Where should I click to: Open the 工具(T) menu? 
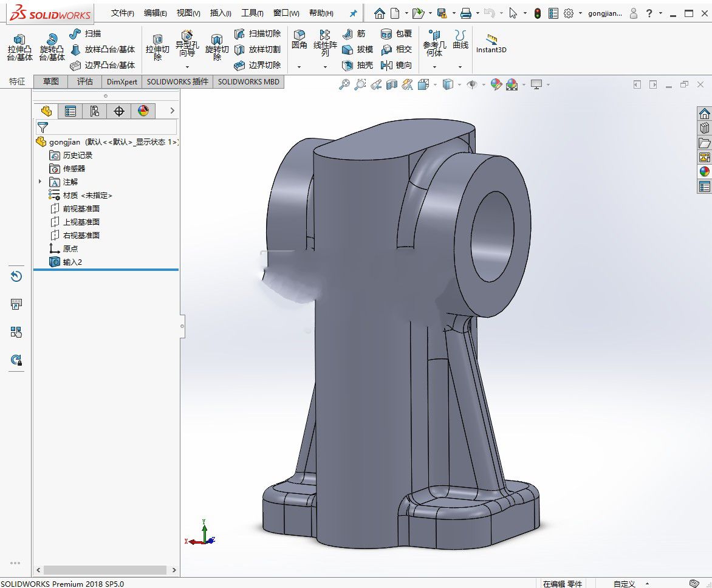[x=252, y=13]
